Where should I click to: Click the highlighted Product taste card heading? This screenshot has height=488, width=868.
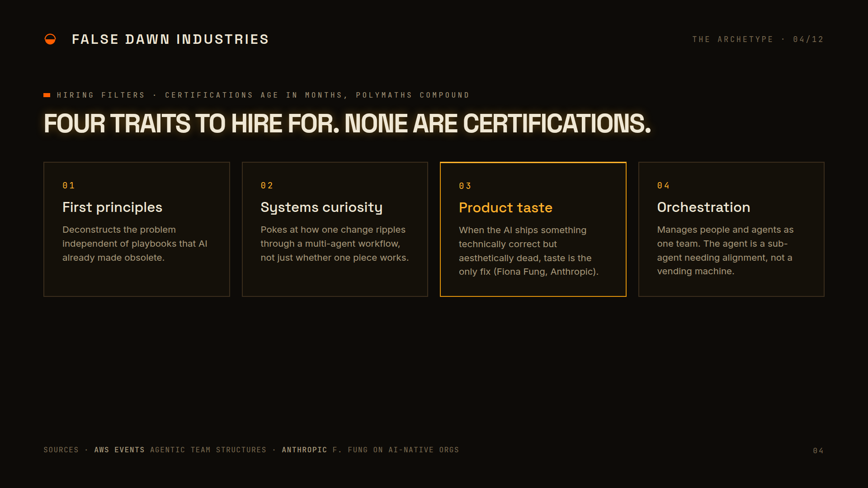505,208
